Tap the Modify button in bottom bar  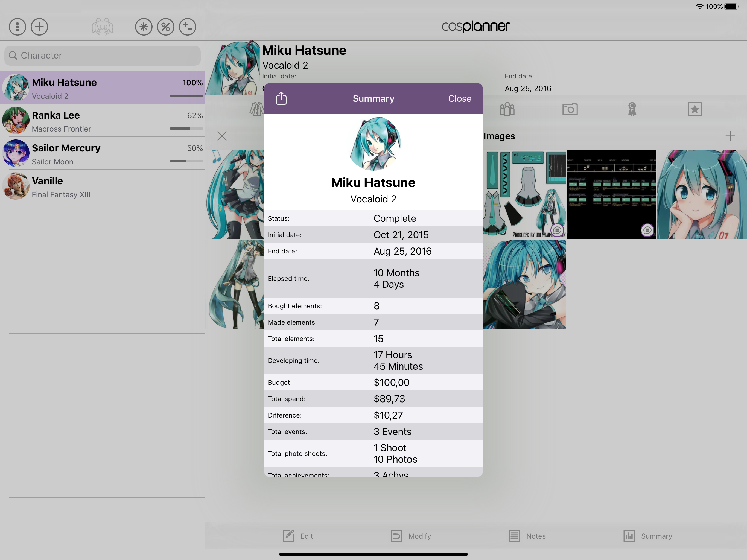pyautogui.click(x=411, y=536)
